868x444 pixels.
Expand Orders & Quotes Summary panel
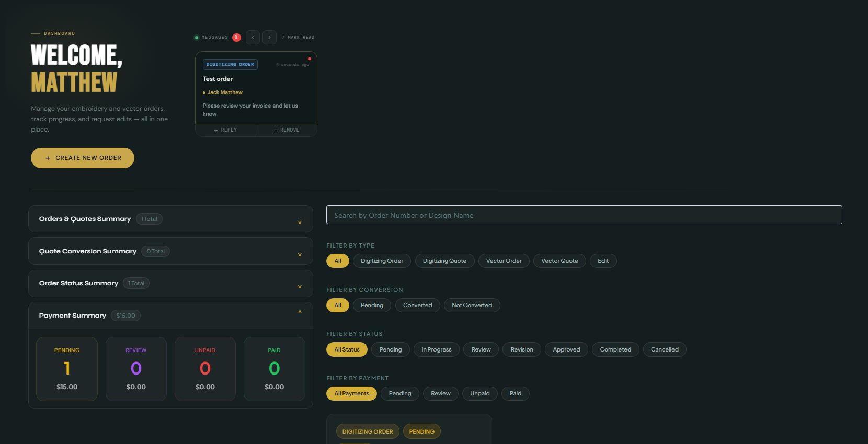pos(300,222)
